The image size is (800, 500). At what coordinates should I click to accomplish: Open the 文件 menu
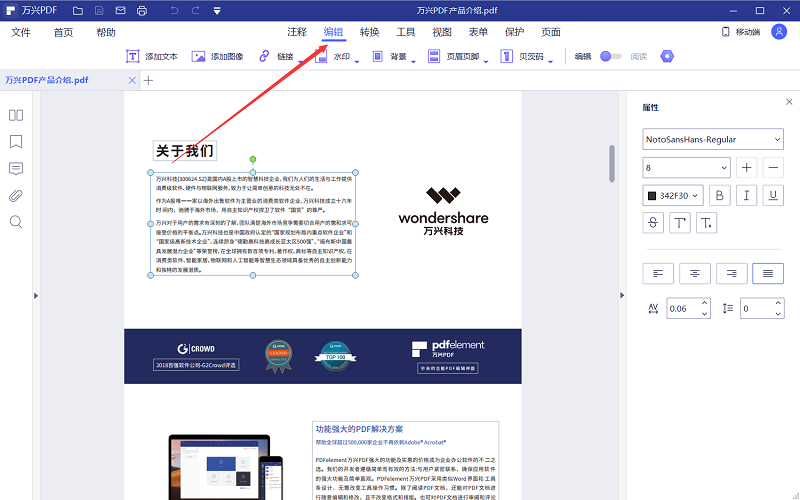click(x=21, y=33)
